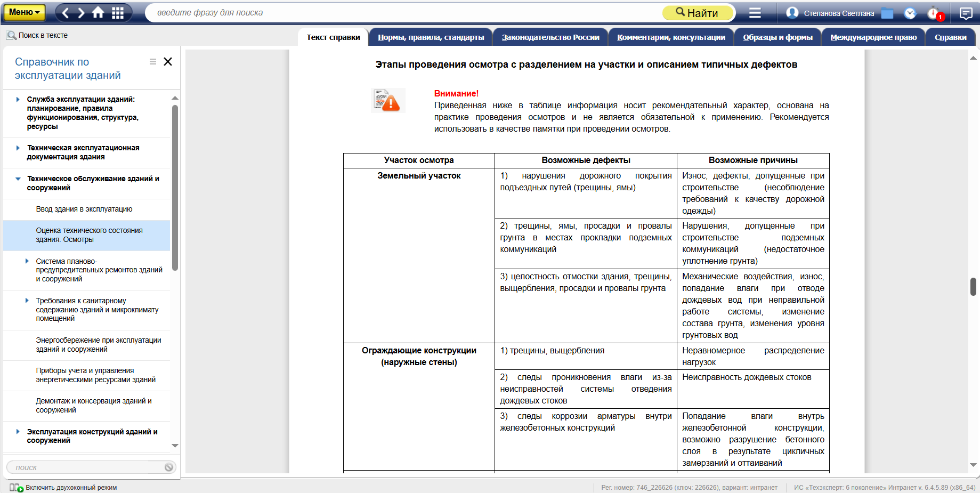
Task: Go back with the left arrow
Action: (66, 13)
